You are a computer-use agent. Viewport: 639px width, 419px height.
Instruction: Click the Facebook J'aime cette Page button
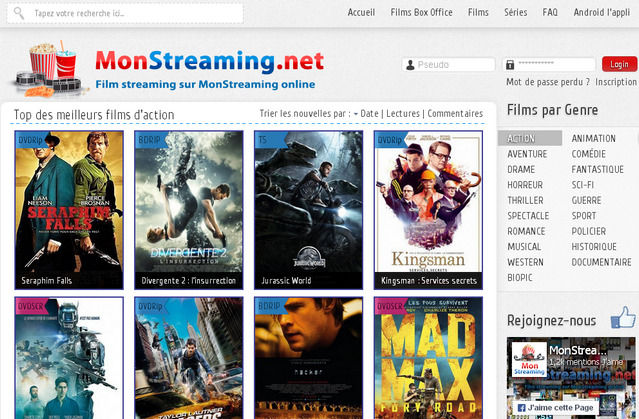[x=555, y=407]
